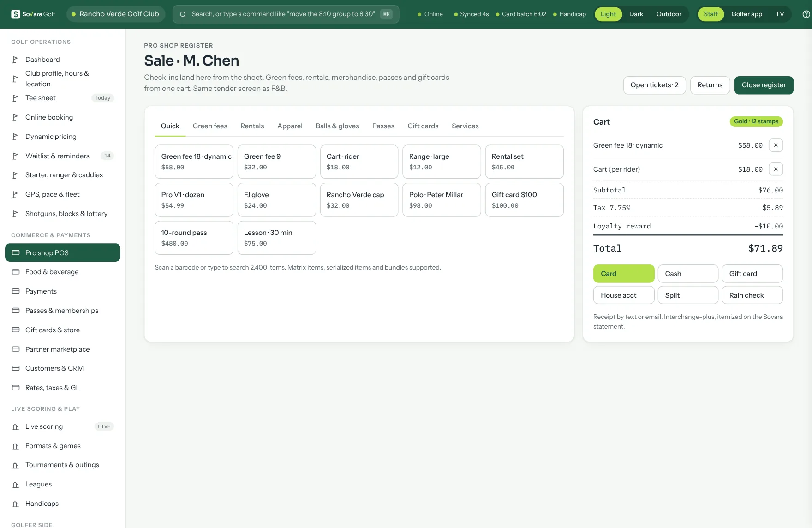This screenshot has width=812, height=528.
Task: Open the Rentals tab
Action: pyautogui.click(x=252, y=126)
